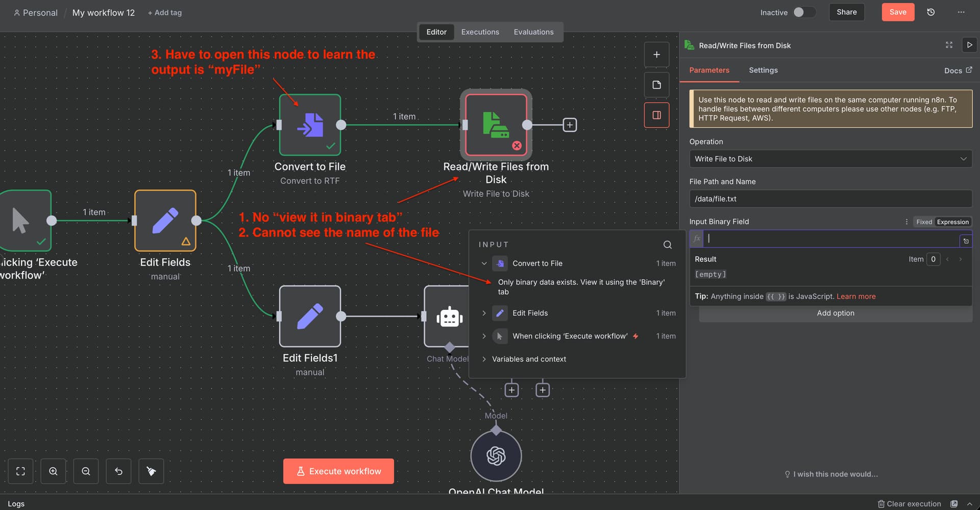980x510 pixels.
Task: Click search icon in INPUT panel
Action: (667, 245)
